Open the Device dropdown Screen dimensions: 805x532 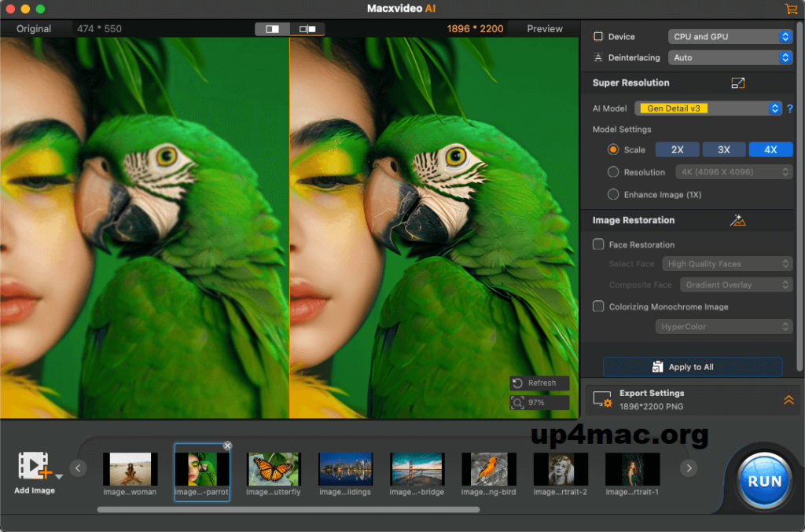click(x=730, y=37)
